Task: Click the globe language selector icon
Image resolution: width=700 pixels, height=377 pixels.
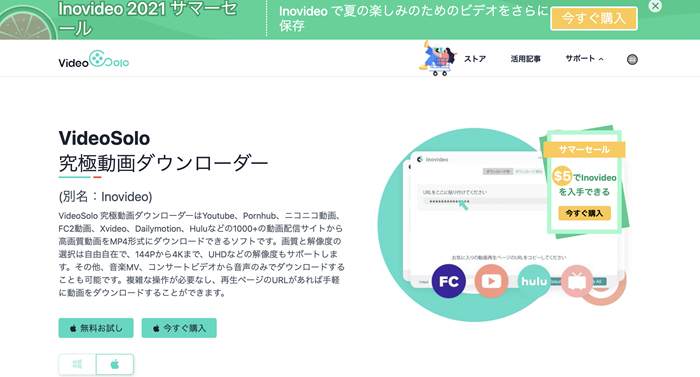Action: [632, 59]
